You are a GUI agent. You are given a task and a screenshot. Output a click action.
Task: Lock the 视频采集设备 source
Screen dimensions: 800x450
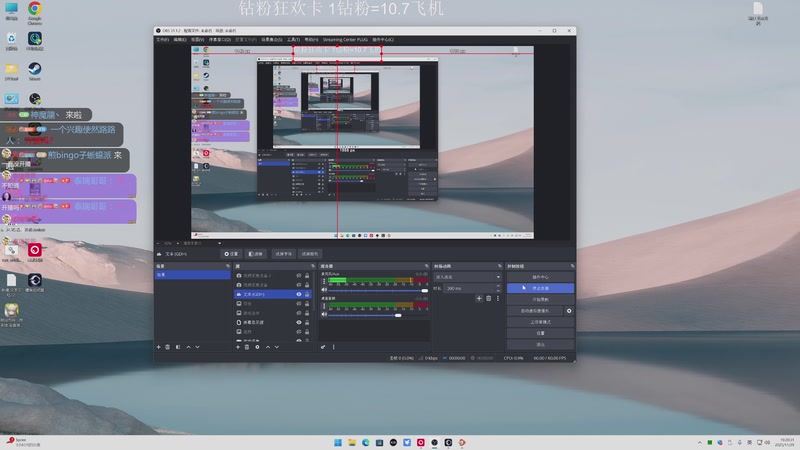307,285
